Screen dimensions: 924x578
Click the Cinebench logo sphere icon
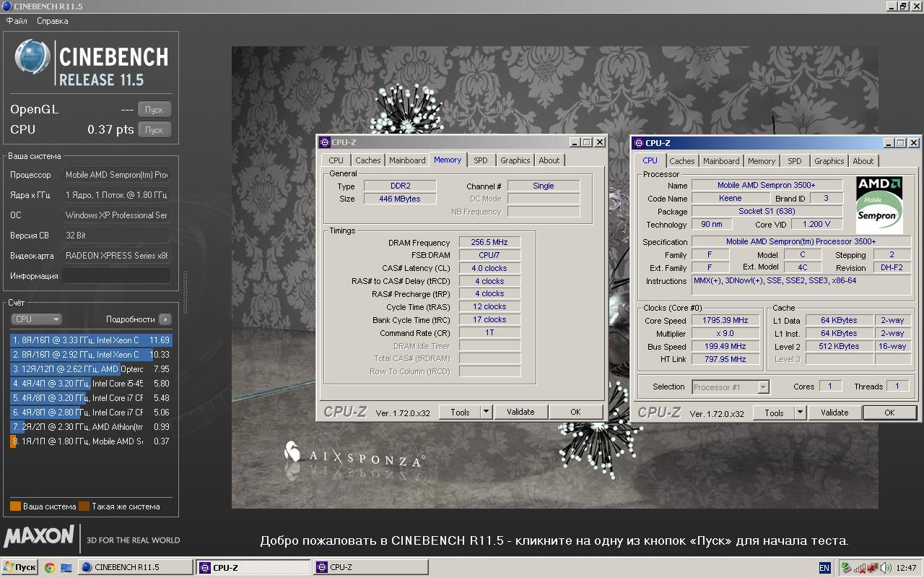[x=32, y=58]
